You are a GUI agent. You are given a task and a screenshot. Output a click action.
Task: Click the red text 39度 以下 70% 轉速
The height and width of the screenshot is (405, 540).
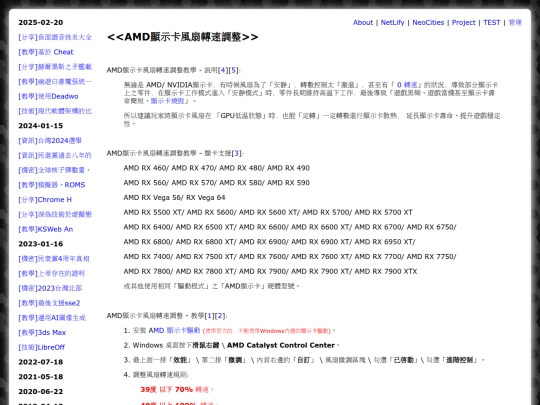[x=177, y=390]
